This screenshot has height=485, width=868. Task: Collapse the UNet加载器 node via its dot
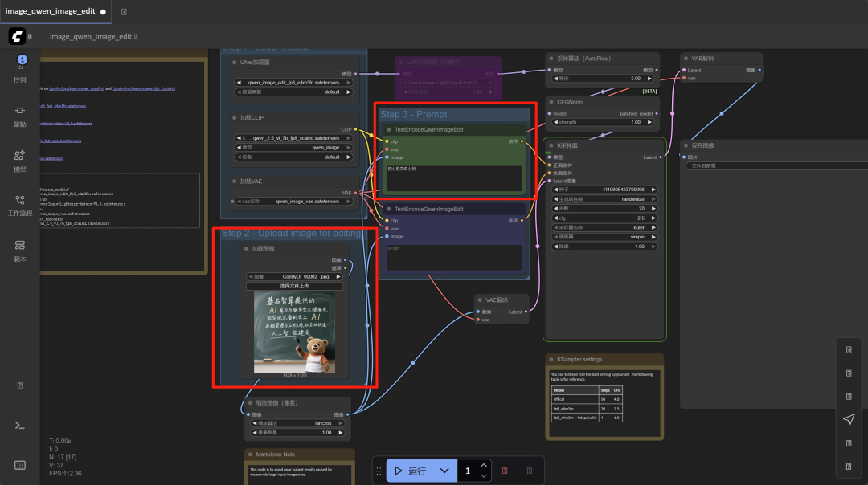[235, 63]
